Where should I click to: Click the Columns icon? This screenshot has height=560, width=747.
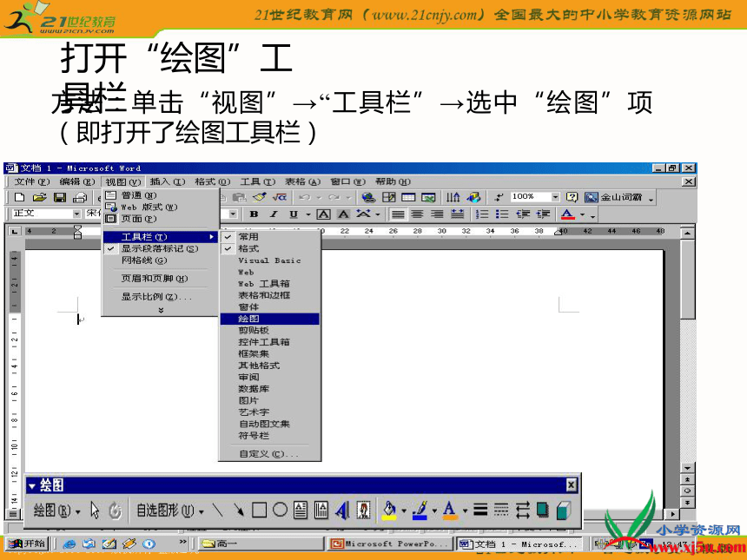click(x=453, y=197)
